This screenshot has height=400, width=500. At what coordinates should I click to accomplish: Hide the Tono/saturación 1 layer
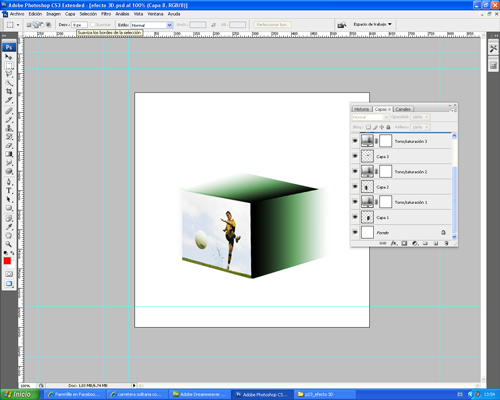pyautogui.click(x=355, y=202)
